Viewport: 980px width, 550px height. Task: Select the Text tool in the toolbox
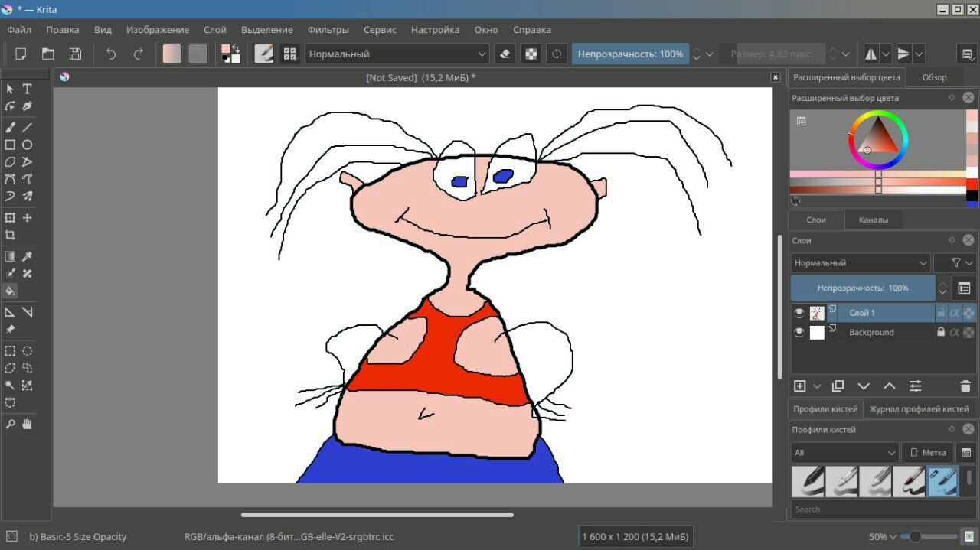pyautogui.click(x=27, y=89)
